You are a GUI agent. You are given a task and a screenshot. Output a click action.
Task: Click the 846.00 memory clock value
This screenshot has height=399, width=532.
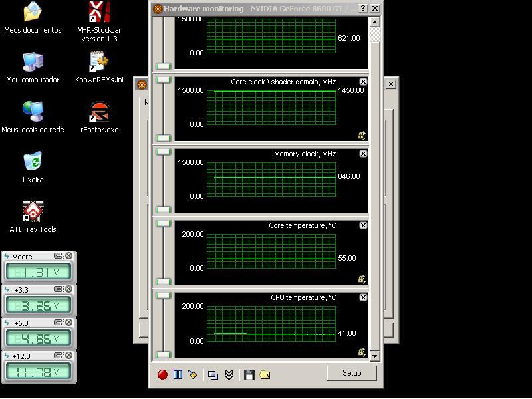click(x=348, y=176)
